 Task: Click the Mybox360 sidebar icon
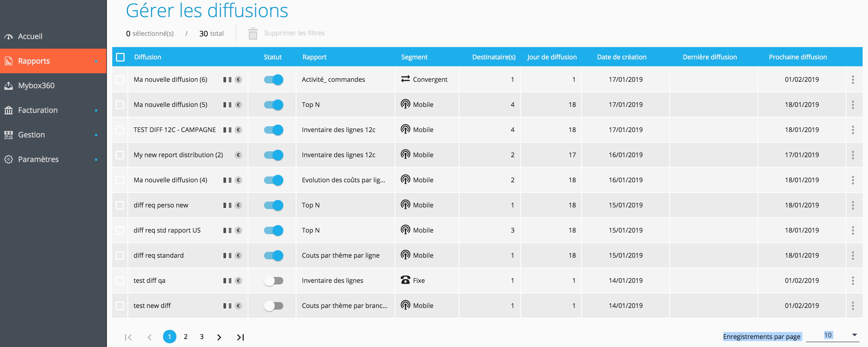point(9,86)
